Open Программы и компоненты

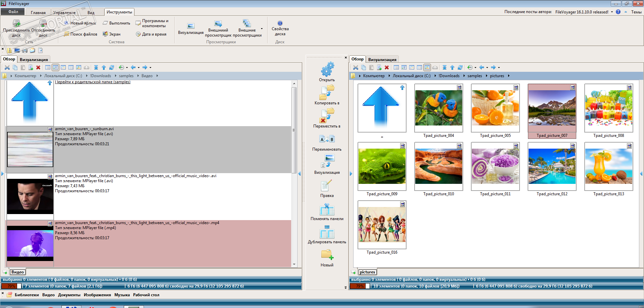tap(152, 23)
